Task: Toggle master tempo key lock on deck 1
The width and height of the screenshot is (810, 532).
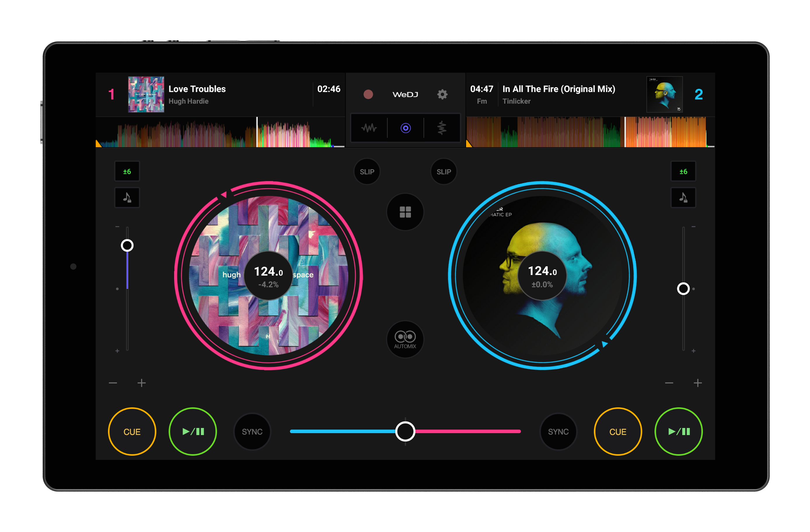Action: point(127,197)
